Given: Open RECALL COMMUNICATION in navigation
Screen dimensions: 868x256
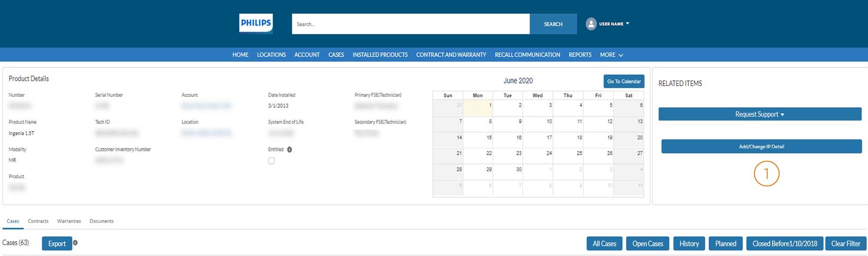Looking at the screenshot, I should point(527,55).
